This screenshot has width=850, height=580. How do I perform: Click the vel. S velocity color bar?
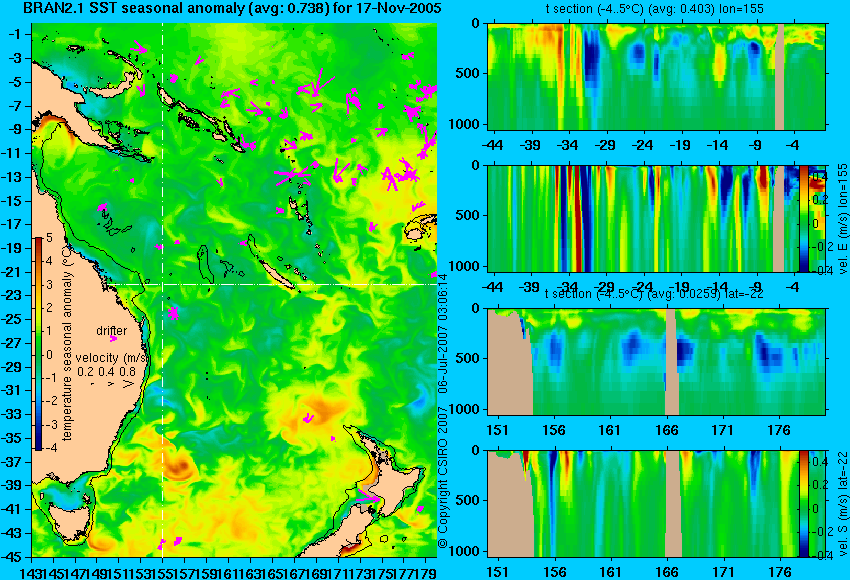[x=803, y=504]
